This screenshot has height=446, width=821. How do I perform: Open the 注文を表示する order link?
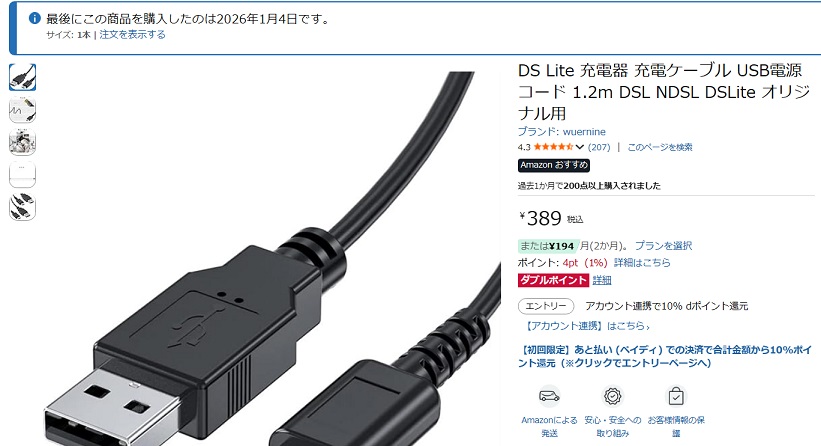(x=132, y=35)
